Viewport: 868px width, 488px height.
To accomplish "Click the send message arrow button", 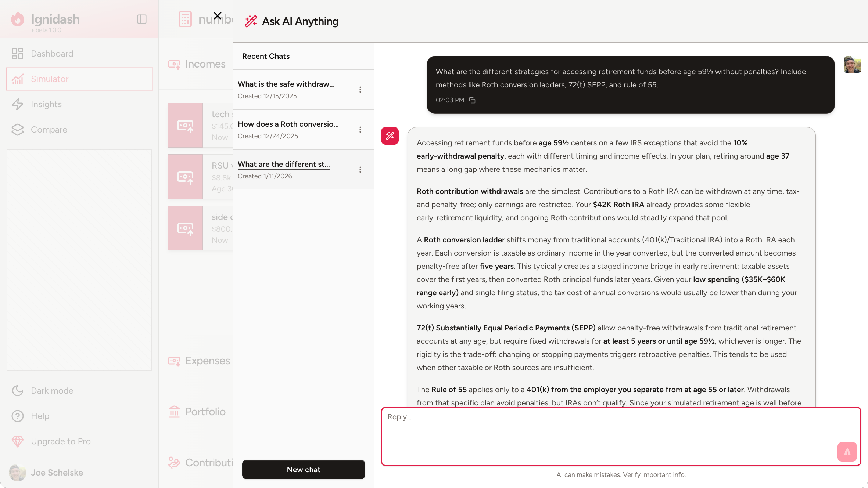I will (x=847, y=452).
